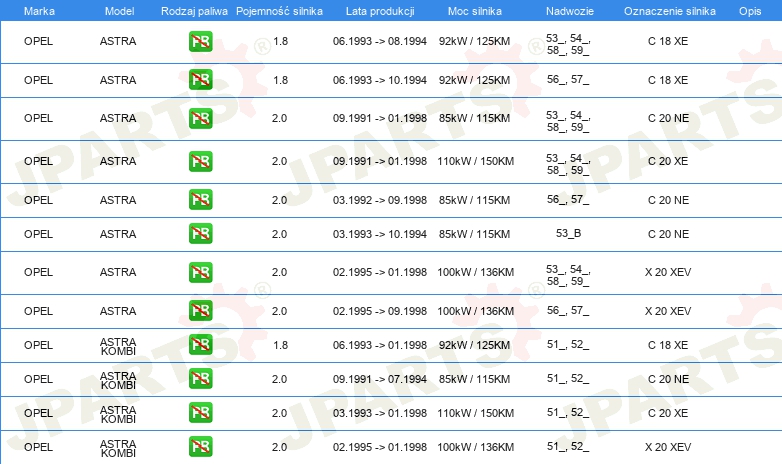The image size is (782, 464).
Task: Select the fuel icon for Astra 85kW with C 20 NE, 09.1991 -> 01.1998
Action: tap(200, 118)
